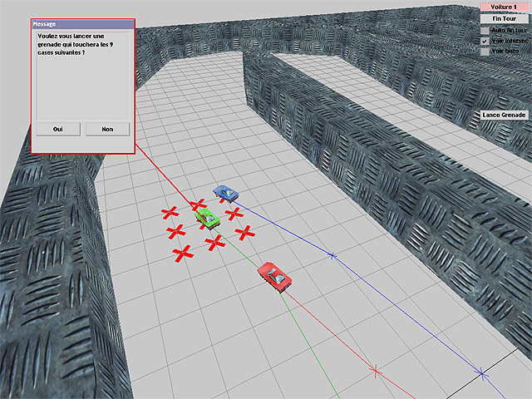Select the blue car
This screenshot has height=399, width=532.
pos(224,193)
